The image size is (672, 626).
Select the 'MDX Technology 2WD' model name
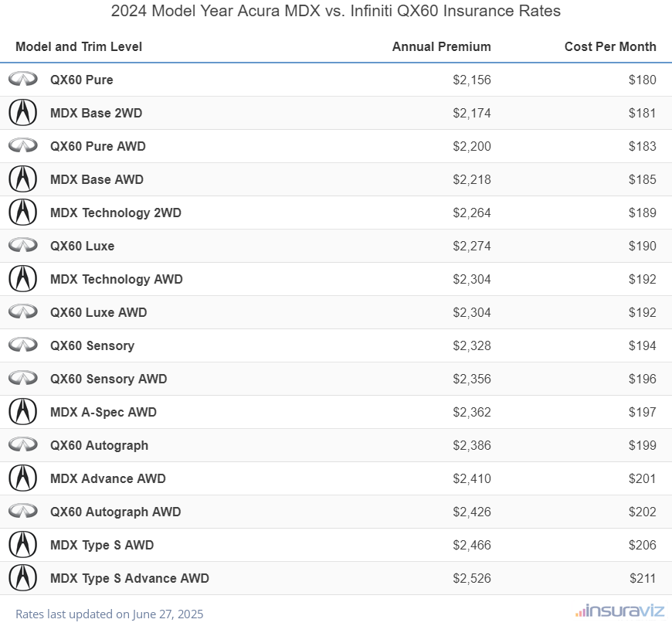click(116, 213)
